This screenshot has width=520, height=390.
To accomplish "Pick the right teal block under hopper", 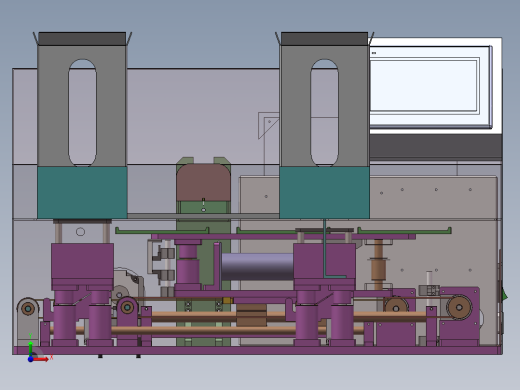I will [x=324, y=193].
